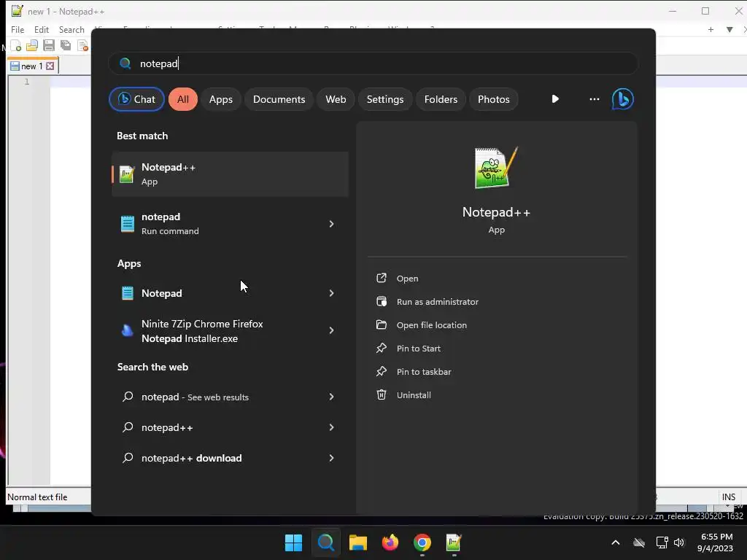Open the Edit menu in Notepad++

click(x=42, y=29)
